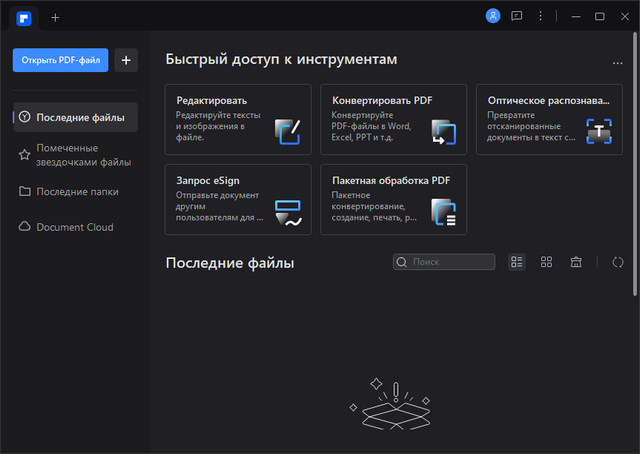Switch to grid thumbnail view
Screen dimensions: 640x454
click(x=547, y=262)
